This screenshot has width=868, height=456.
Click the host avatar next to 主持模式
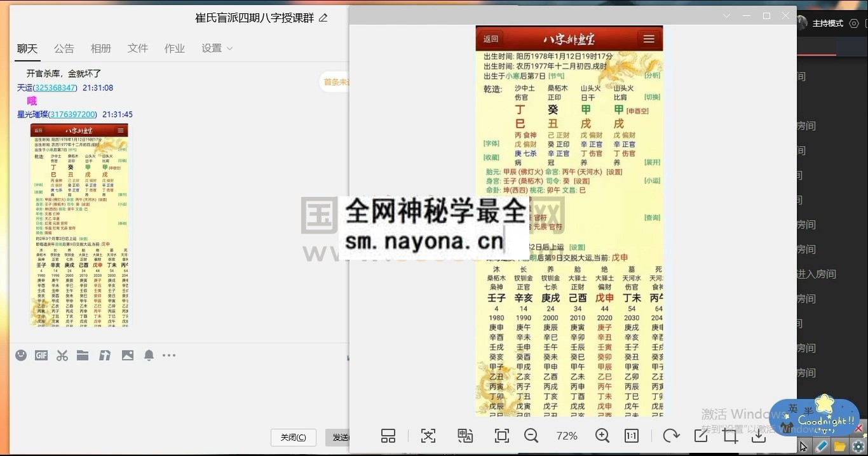pos(802,23)
